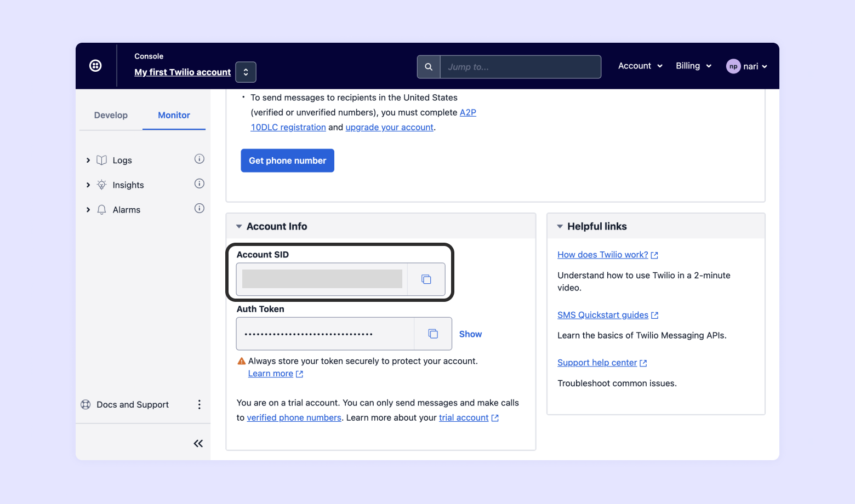Screen dimensions: 855x504
Task: Click the Get phone number button
Action: [x=288, y=161]
